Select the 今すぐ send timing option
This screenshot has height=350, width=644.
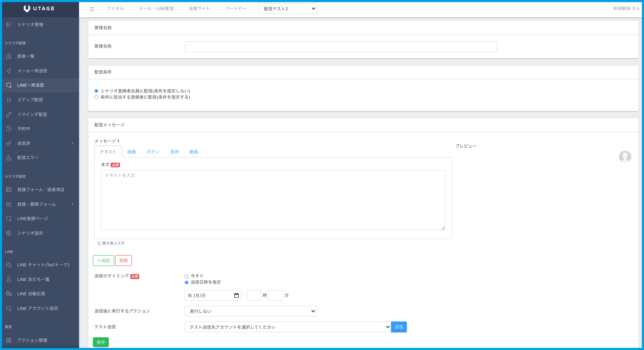(186, 276)
